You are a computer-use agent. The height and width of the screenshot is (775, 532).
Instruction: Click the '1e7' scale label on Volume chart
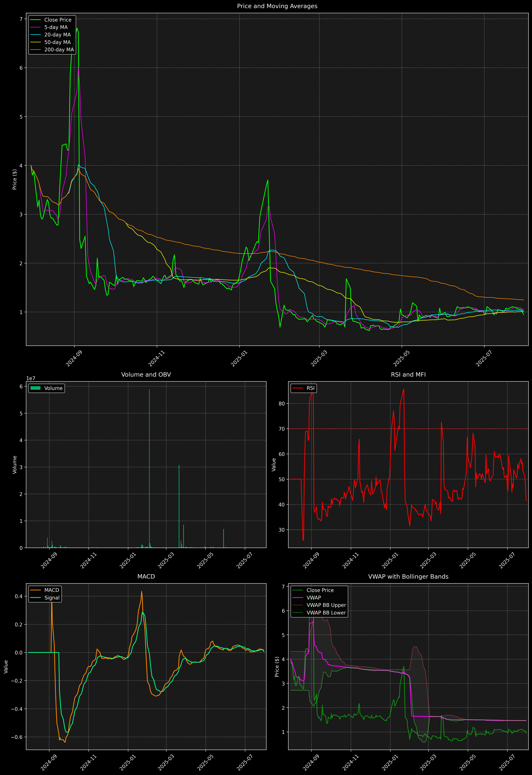31,379
